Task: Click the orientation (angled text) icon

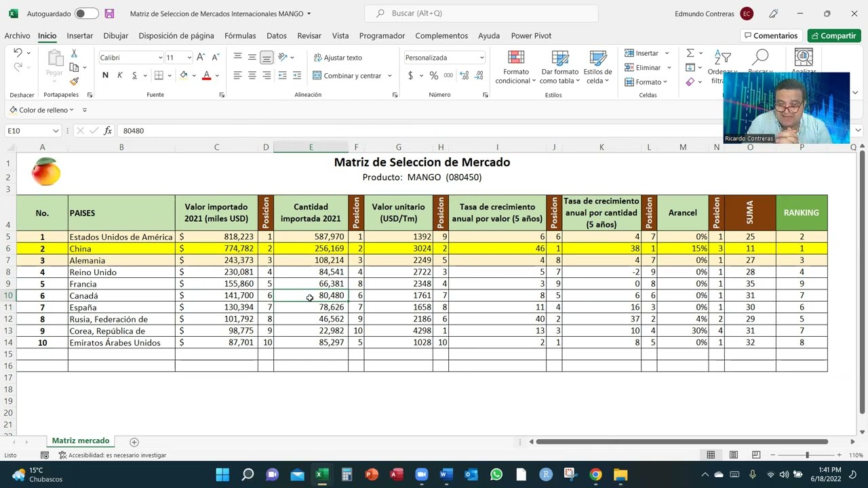Action: coord(282,57)
